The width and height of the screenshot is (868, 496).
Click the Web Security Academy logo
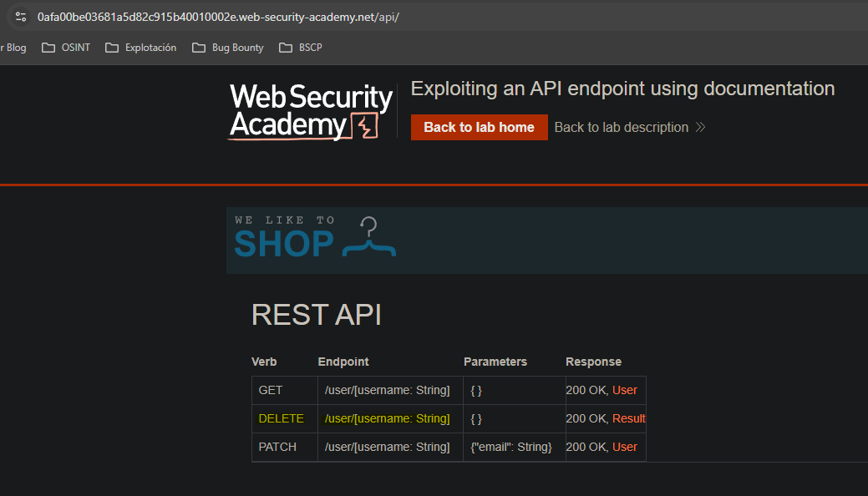pyautogui.click(x=310, y=111)
